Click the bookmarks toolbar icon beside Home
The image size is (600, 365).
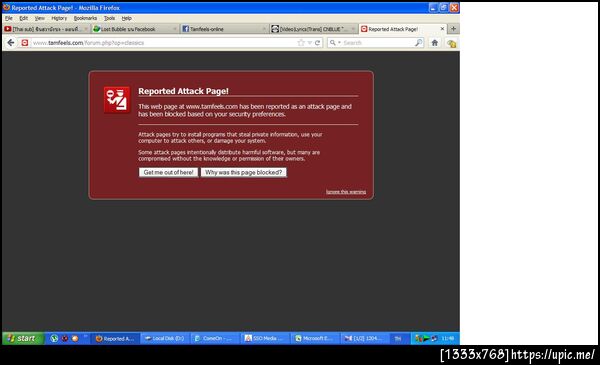[x=452, y=43]
